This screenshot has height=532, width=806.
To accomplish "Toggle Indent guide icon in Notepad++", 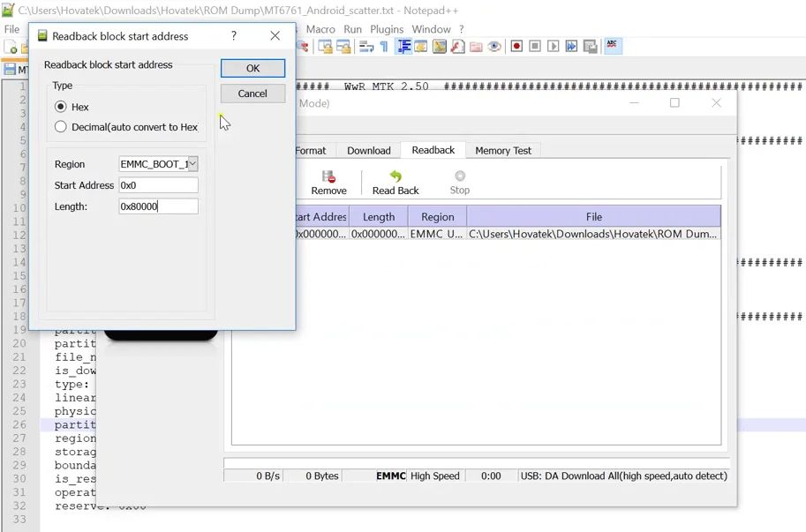I will point(403,47).
